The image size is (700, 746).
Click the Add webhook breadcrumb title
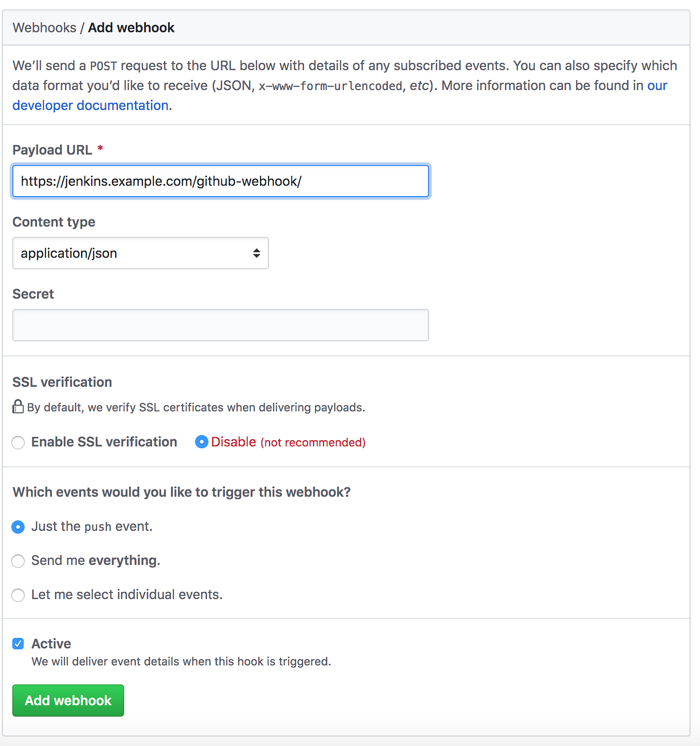click(x=131, y=28)
